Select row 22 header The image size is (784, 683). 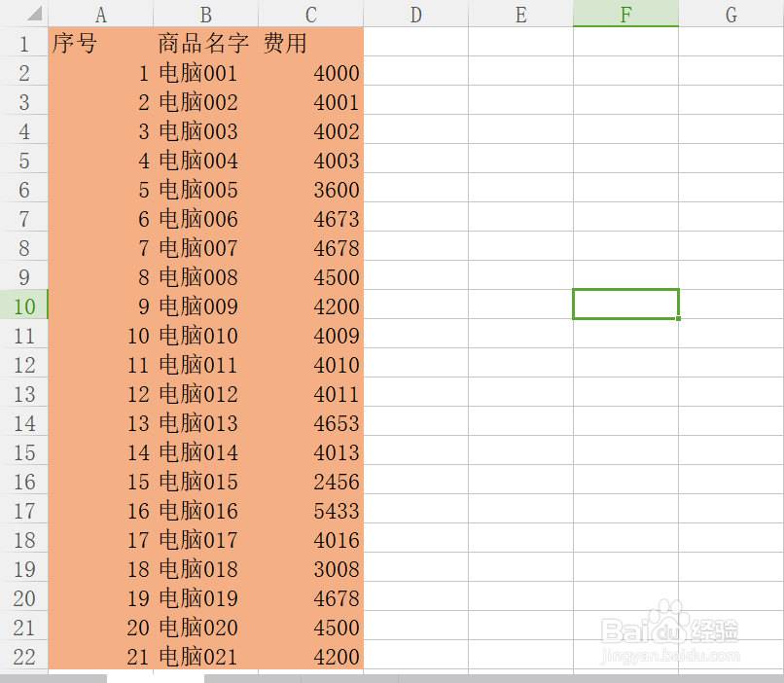tap(25, 657)
